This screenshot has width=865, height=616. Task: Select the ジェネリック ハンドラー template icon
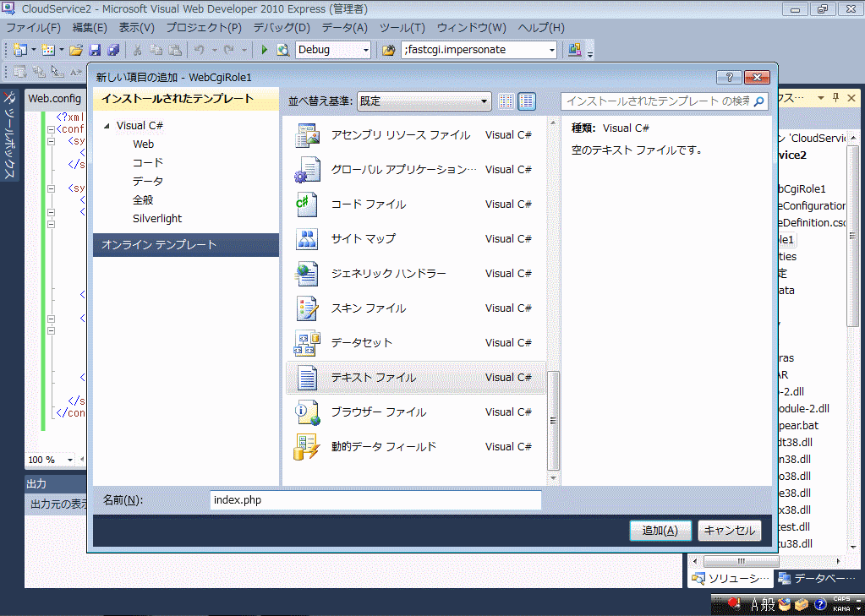(307, 274)
